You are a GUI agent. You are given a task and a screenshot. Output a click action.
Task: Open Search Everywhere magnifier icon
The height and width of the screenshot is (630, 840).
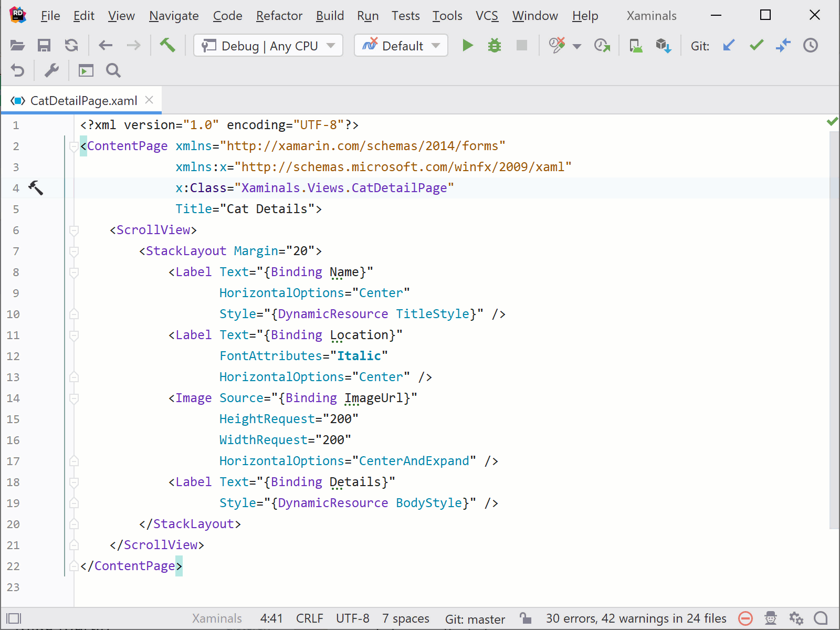[x=113, y=70]
